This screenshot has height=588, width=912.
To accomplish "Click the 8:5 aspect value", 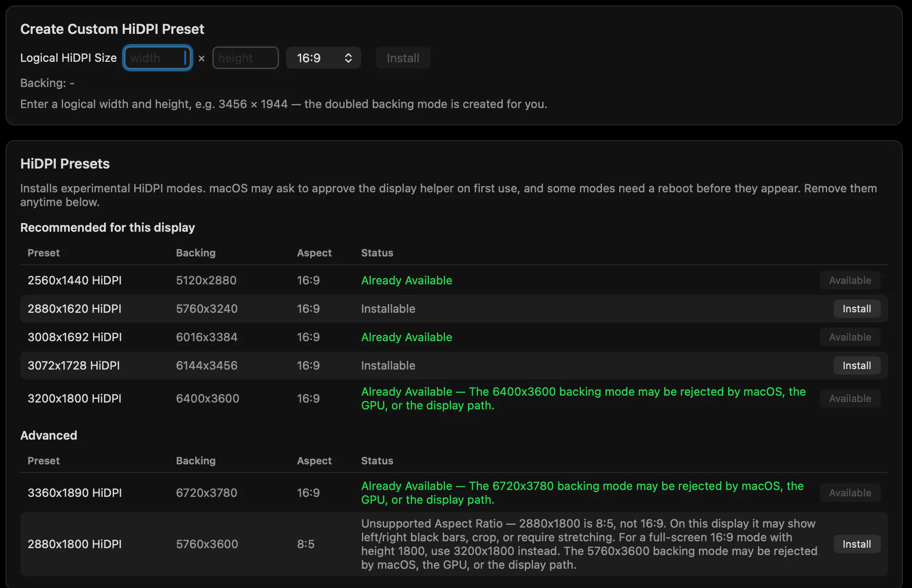I will tap(306, 544).
